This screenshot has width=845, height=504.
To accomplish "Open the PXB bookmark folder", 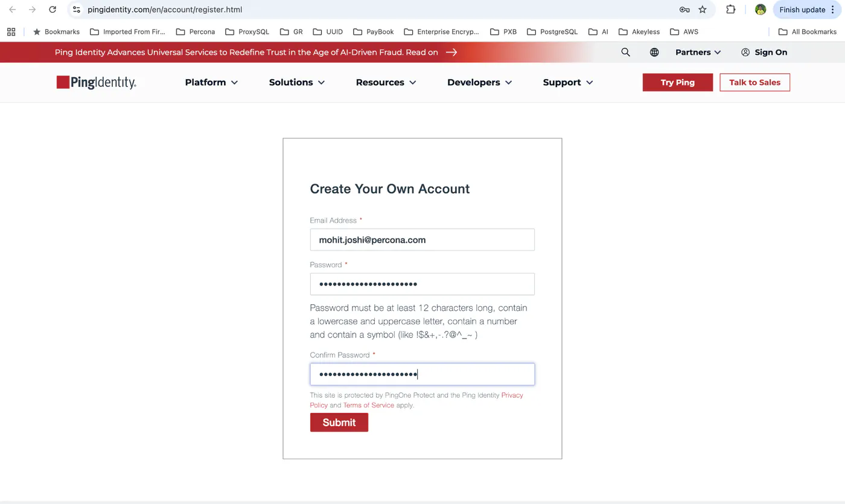I will point(503,31).
